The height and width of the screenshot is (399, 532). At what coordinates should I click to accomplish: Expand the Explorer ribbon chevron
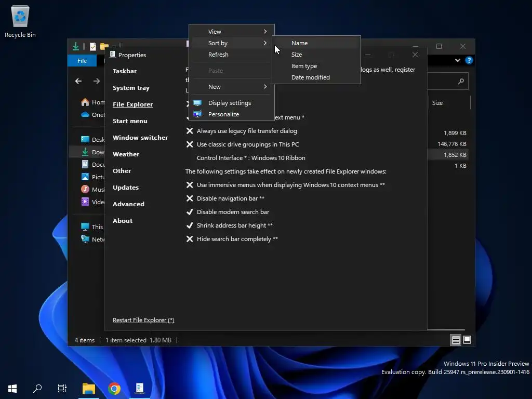pyautogui.click(x=457, y=60)
